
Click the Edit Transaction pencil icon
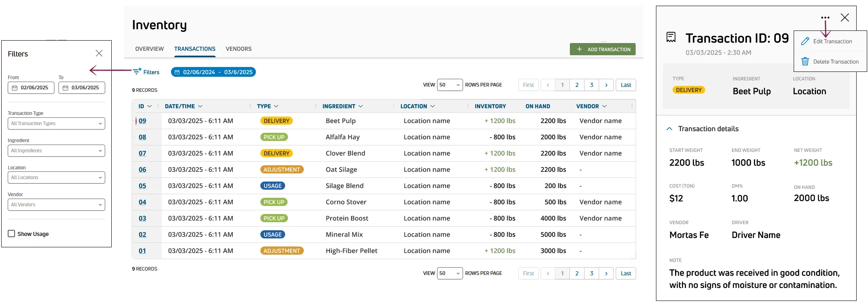click(805, 41)
